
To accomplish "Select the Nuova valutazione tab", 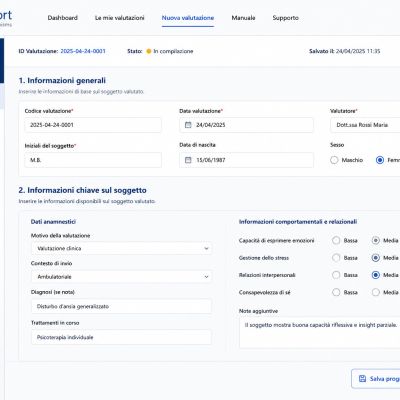I will pyautogui.click(x=188, y=18).
